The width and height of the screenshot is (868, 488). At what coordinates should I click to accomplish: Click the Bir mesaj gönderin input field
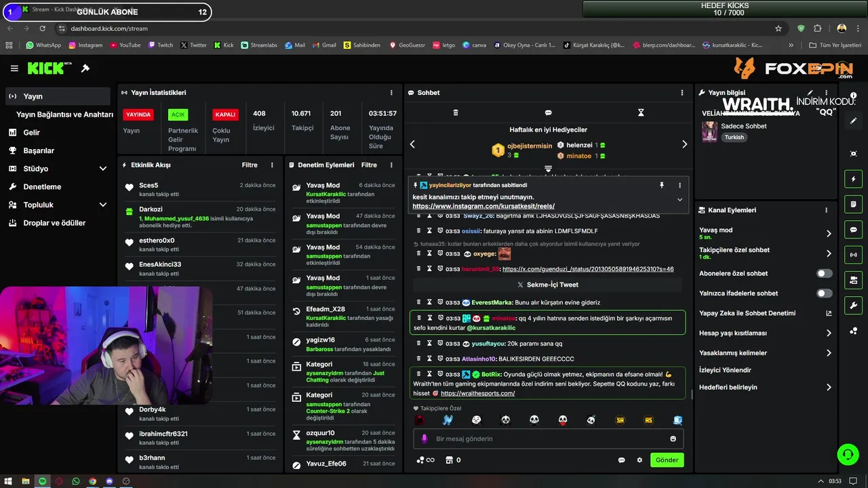(x=548, y=439)
